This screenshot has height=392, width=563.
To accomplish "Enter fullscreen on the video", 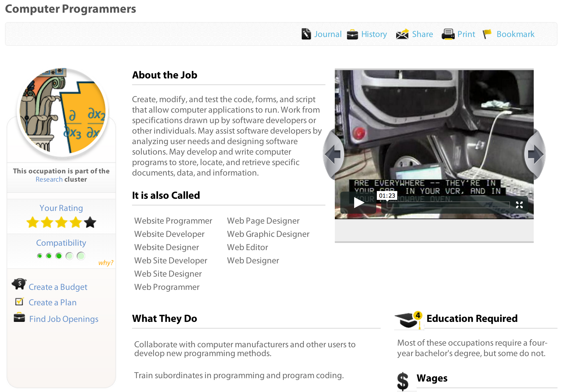I will pyautogui.click(x=519, y=205).
